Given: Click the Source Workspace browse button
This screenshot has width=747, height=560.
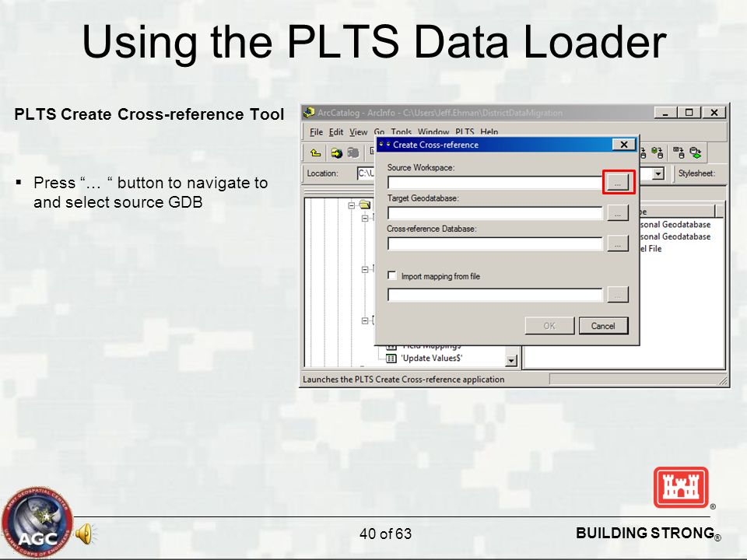Looking at the screenshot, I should [618, 182].
